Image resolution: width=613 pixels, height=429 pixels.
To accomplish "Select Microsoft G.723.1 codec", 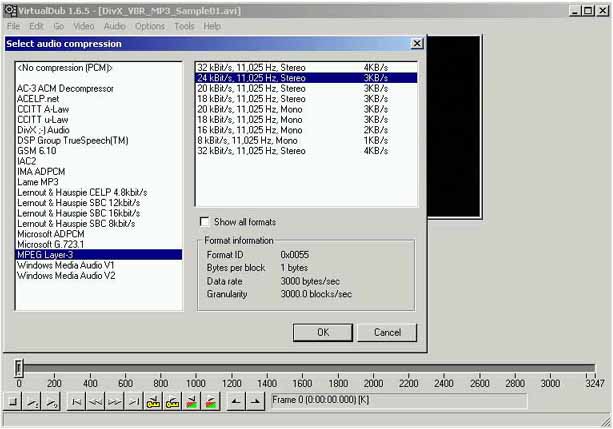I will (99, 244).
